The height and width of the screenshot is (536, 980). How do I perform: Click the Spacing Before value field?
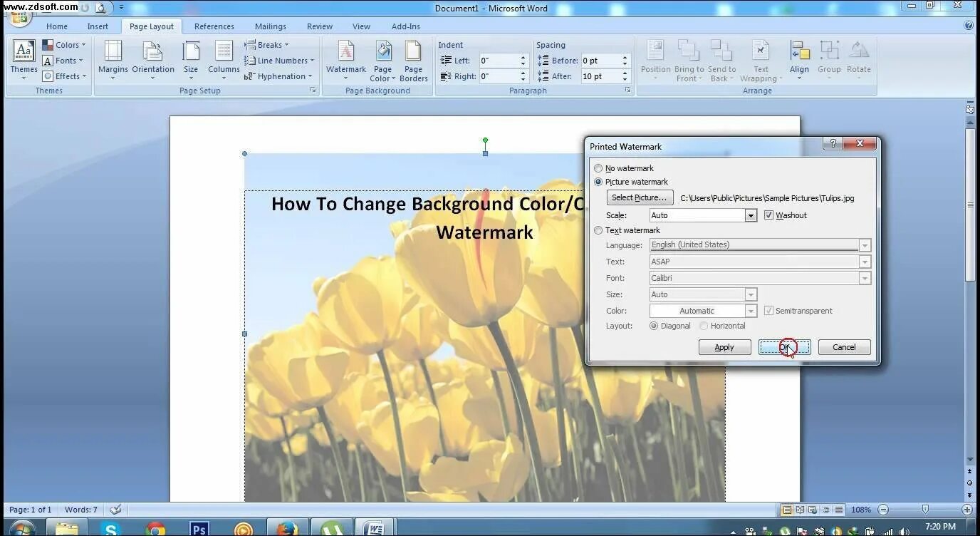(600, 61)
